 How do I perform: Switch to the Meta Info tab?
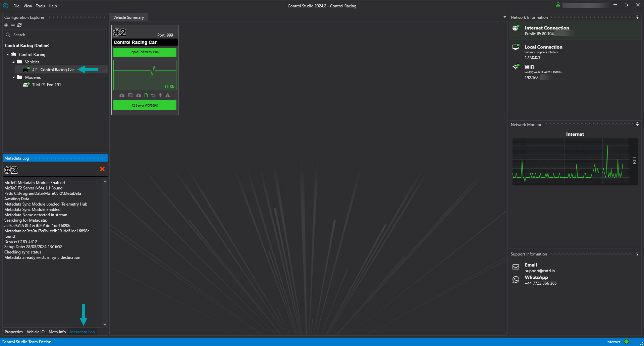tap(57, 332)
